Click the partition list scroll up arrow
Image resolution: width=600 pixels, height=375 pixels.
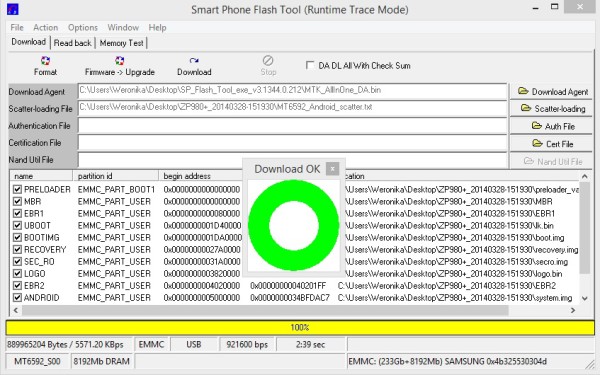click(x=584, y=176)
